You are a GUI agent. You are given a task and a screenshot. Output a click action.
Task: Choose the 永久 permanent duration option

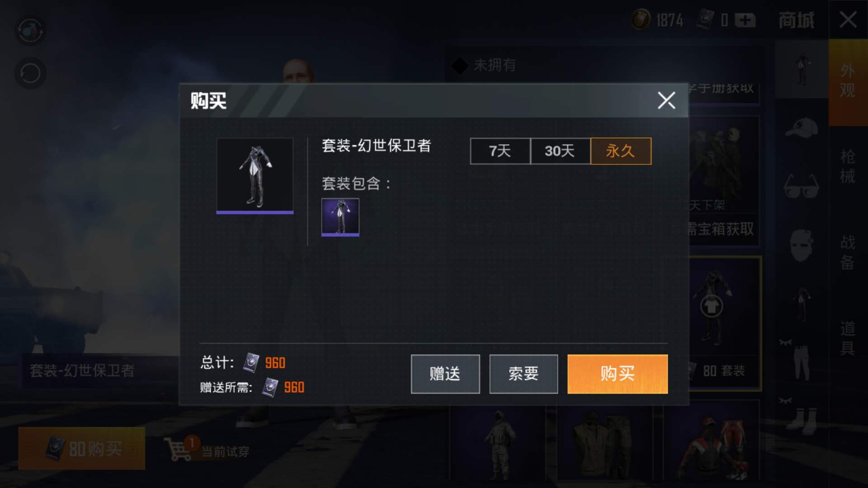pyautogui.click(x=621, y=151)
